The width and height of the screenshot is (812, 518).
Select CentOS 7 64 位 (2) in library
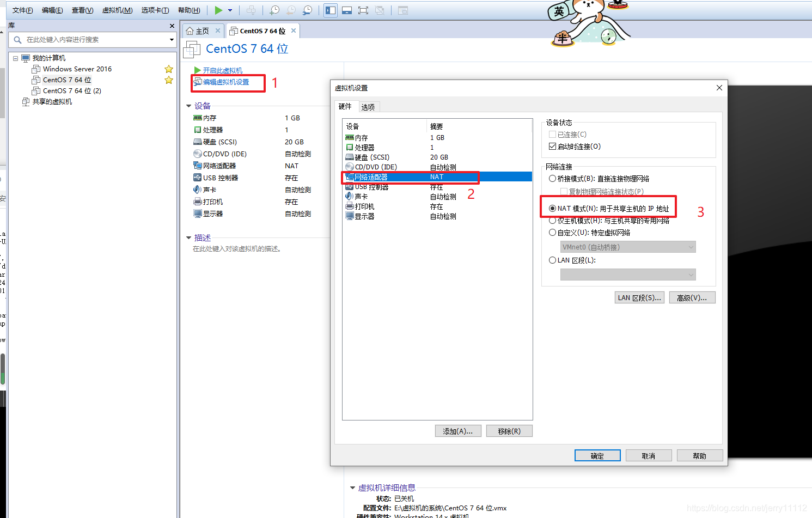pyautogui.click(x=72, y=91)
